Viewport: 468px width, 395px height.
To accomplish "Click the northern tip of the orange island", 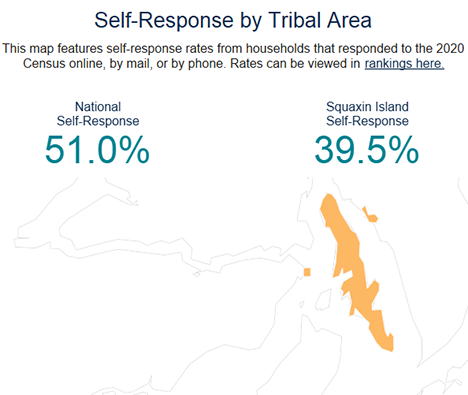I will click(329, 197).
